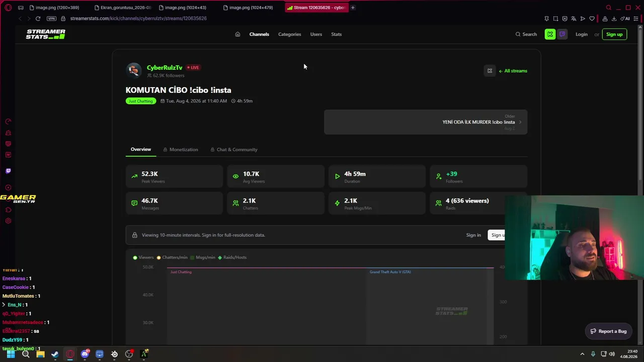Click the 46.7K Messages stat card

pos(174,203)
